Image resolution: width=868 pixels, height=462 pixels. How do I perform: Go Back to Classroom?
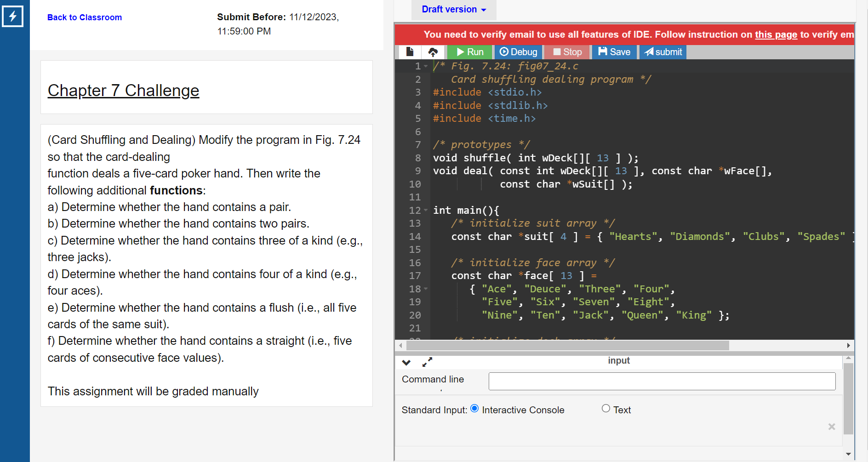point(85,17)
